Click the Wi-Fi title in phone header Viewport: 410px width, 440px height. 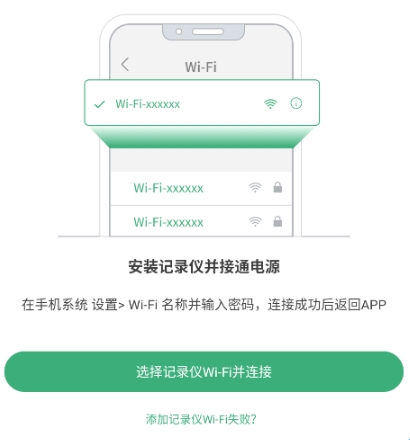coord(201,67)
